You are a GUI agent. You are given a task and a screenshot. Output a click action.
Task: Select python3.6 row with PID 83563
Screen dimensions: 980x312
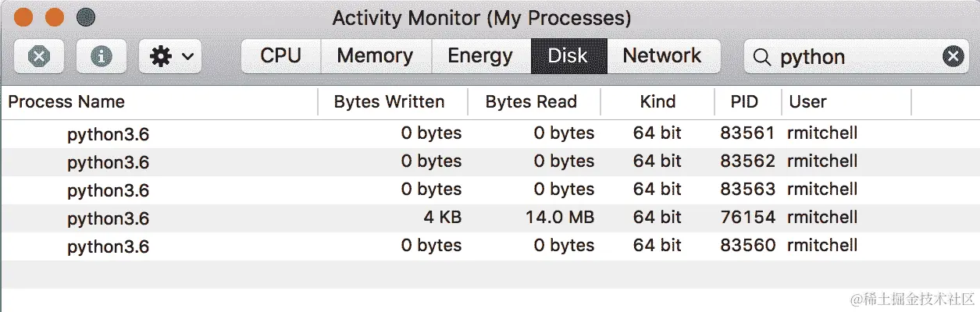click(x=108, y=190)
